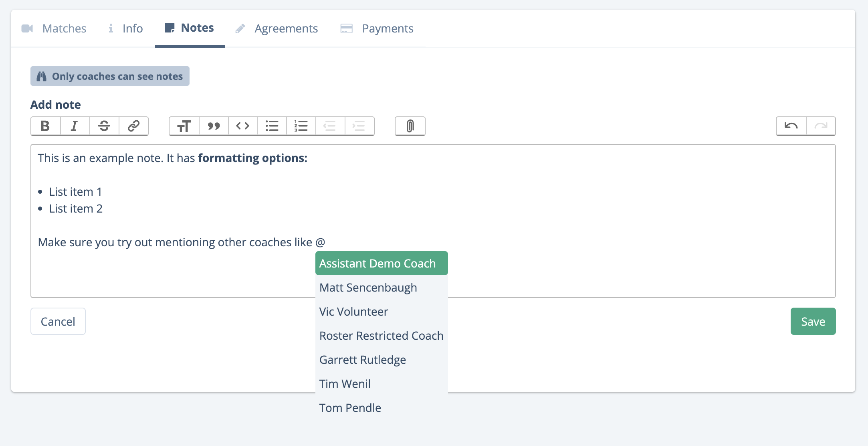Toggle strikethrough formatting

point(104,126)
